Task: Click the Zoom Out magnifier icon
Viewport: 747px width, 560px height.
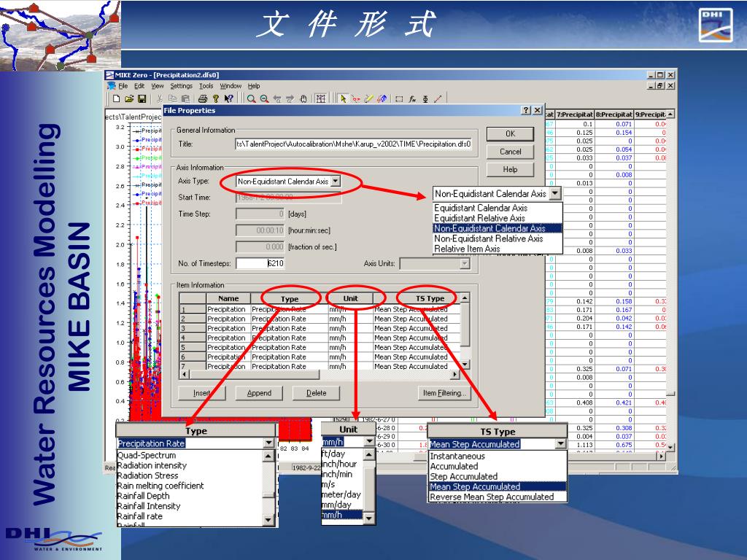Action: 264,98
